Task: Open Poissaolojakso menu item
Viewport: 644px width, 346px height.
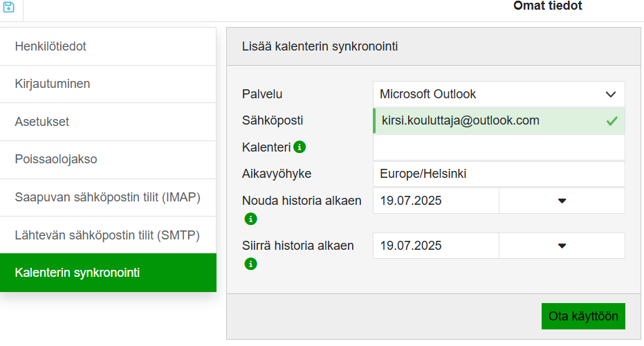Action: coord(108,159)
